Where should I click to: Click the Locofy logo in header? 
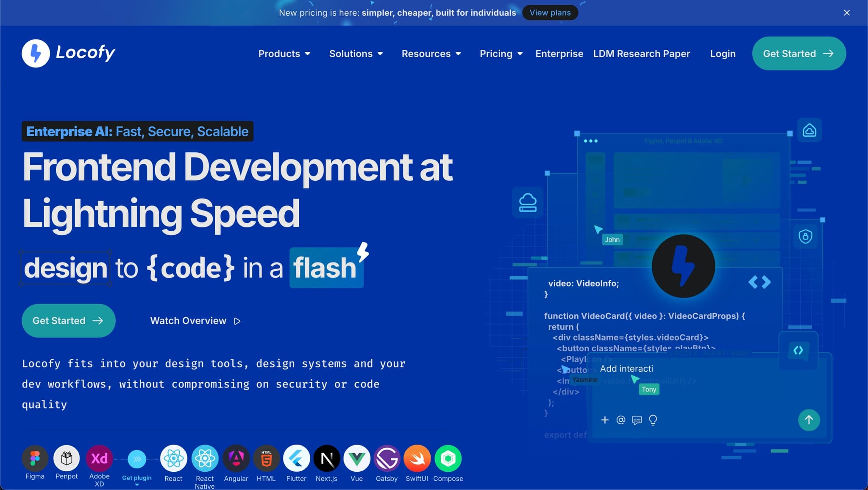pos(69,53)
